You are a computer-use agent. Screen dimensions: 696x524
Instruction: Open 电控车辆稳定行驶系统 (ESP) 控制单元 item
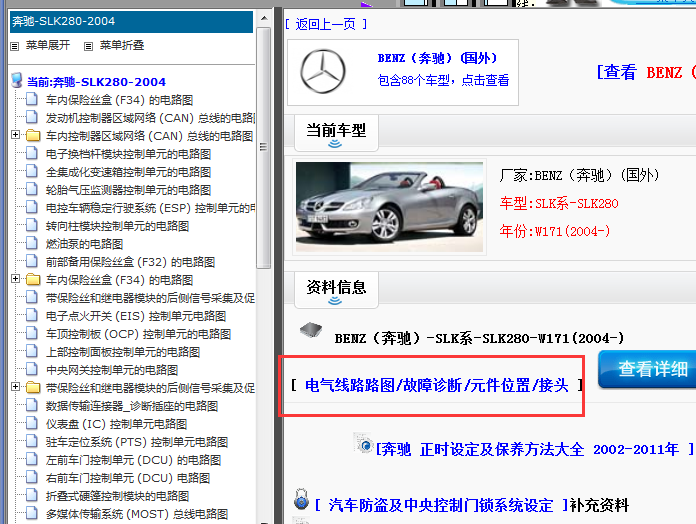tap(150, 208)
